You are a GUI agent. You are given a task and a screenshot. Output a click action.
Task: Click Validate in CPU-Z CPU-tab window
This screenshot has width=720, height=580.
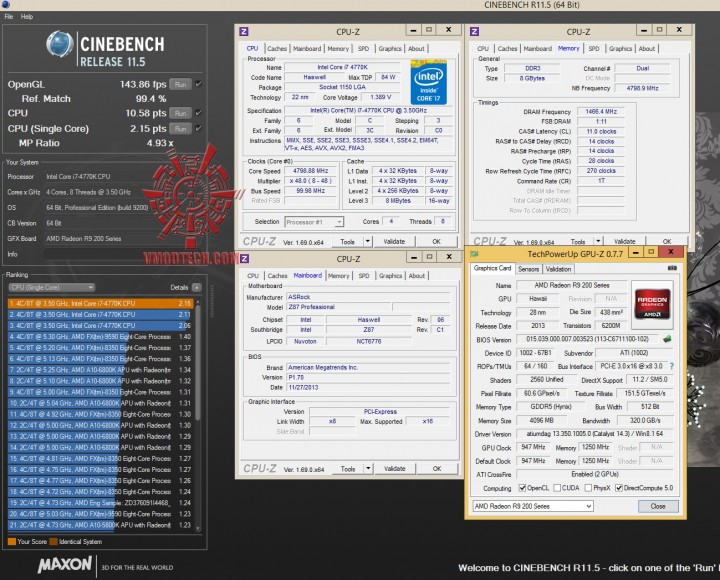click(x=394, y=241)
